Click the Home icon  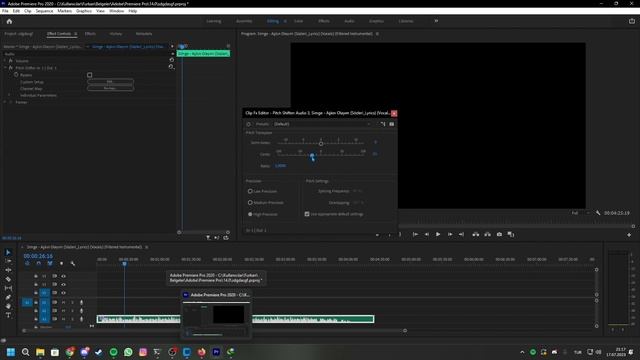(9, 21)
